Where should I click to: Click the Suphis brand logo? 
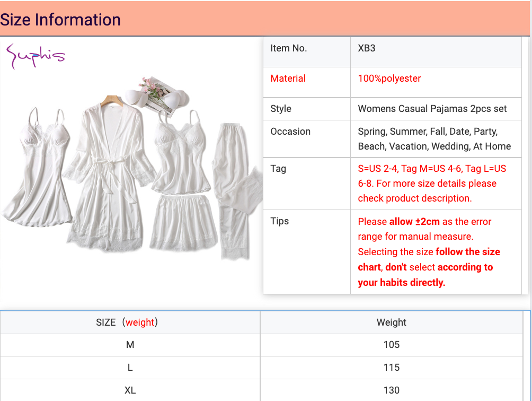[x=35, y=57]
